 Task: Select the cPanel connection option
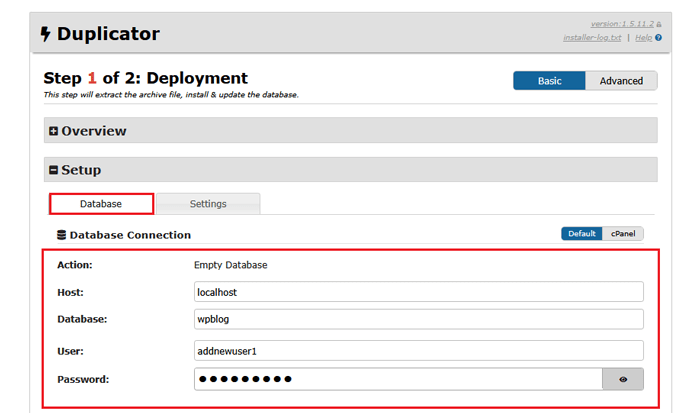623,234
